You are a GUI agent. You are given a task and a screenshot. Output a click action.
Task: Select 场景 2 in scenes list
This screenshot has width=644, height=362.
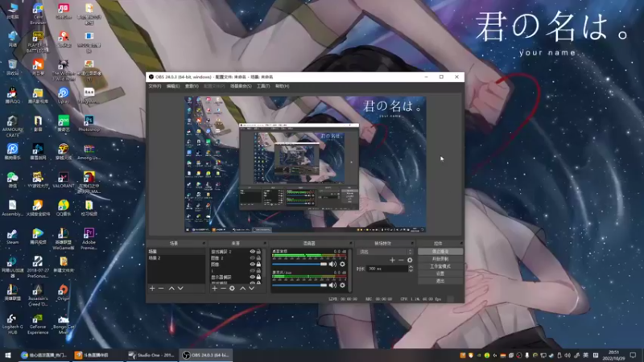[176, 257]
